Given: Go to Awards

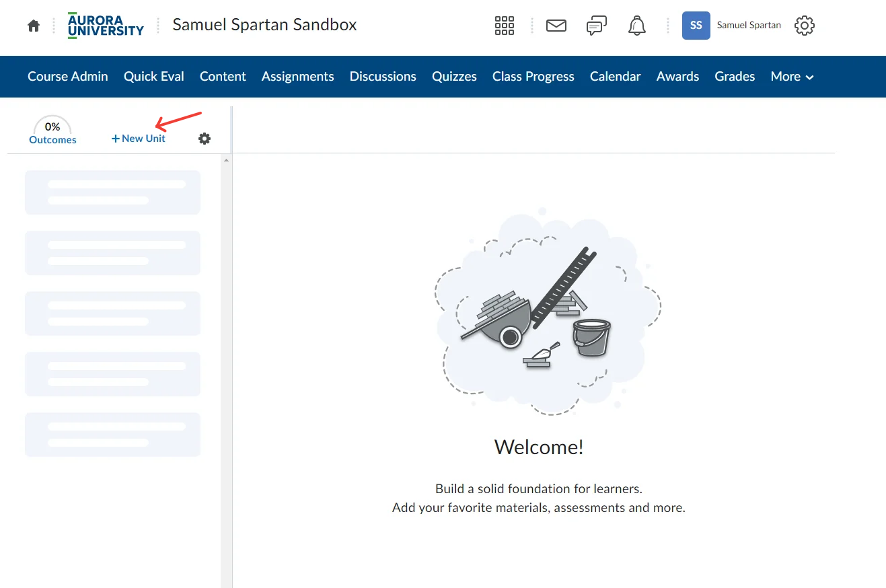Looking at the screenshot, I should pos(677,77).
